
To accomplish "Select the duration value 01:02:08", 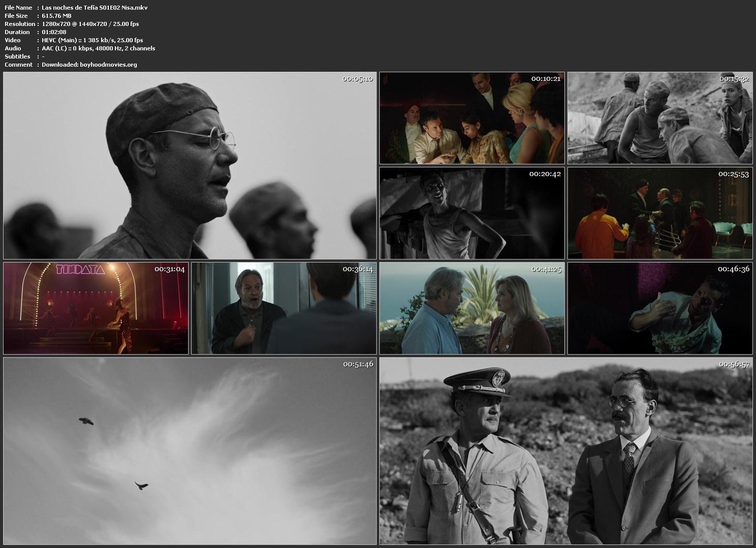I will pos(54,32).
